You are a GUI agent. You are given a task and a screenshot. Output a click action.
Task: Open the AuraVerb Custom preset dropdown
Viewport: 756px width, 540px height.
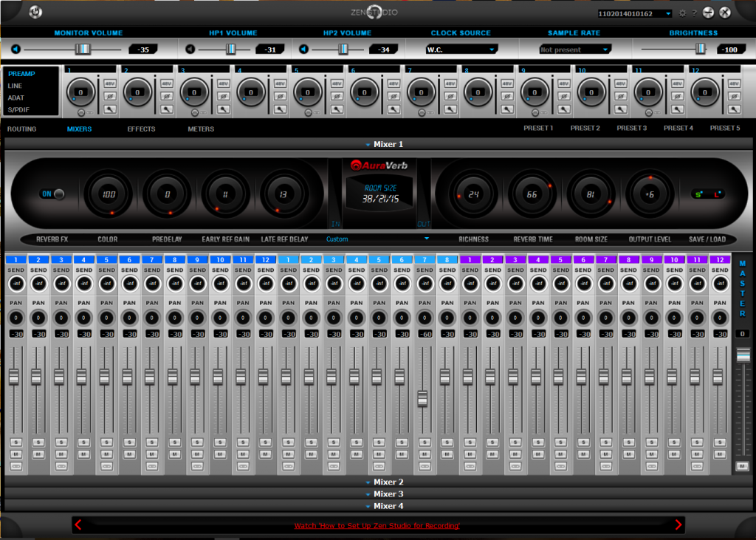click(x=377, y=239)
